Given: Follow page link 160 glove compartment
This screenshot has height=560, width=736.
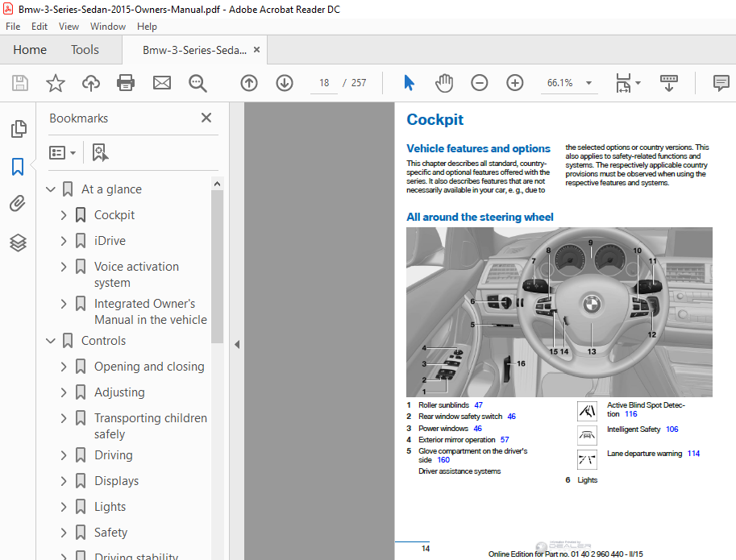Looking at the screenshot, I should point(443,459).
